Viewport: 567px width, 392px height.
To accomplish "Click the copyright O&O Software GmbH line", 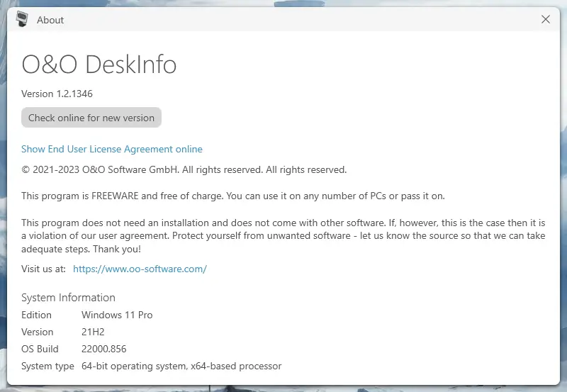I will click(184, 170).
